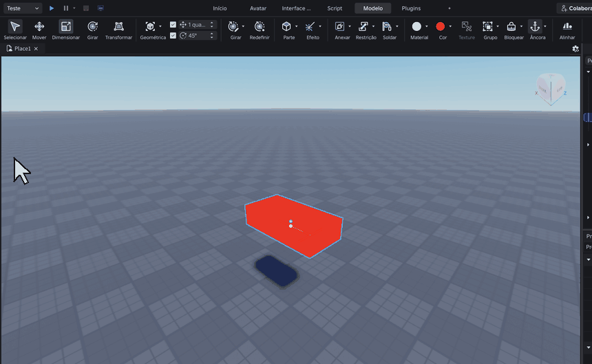This screenshot has height=364, width=592.
Task: Open the Avatar tab
Action: coord(258,8)
